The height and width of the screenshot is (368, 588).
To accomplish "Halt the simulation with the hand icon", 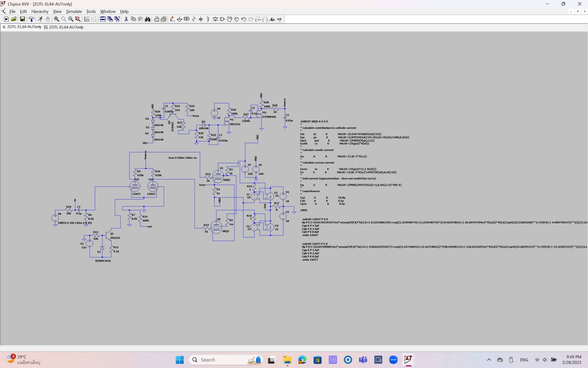I will coord(47,19).
